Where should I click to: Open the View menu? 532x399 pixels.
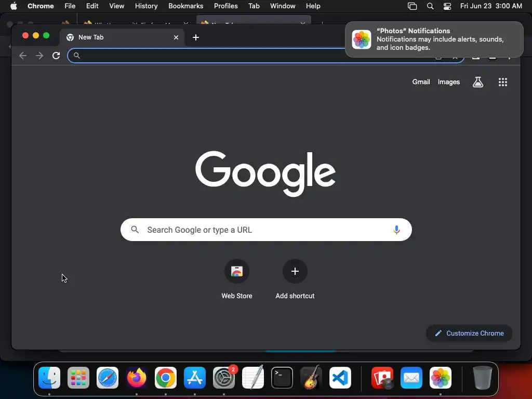click(116, 6)
